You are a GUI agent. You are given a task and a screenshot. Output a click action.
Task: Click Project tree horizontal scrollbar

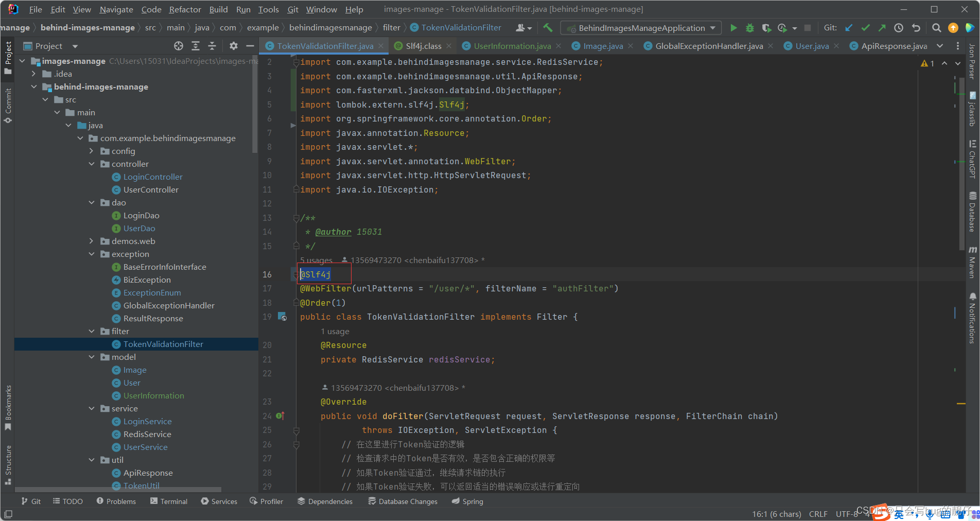(x=118, y=490)
